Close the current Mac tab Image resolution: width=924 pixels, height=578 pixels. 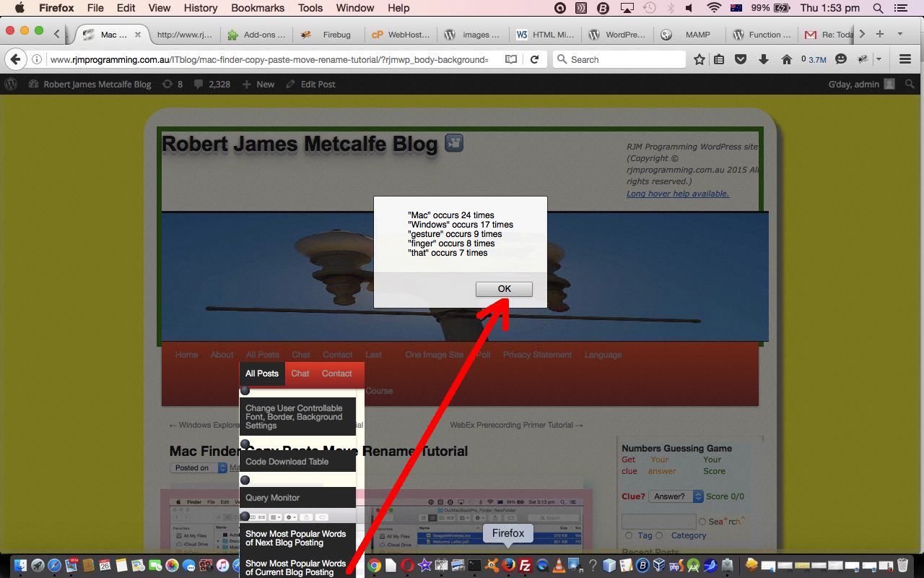[x=137, y=34]
